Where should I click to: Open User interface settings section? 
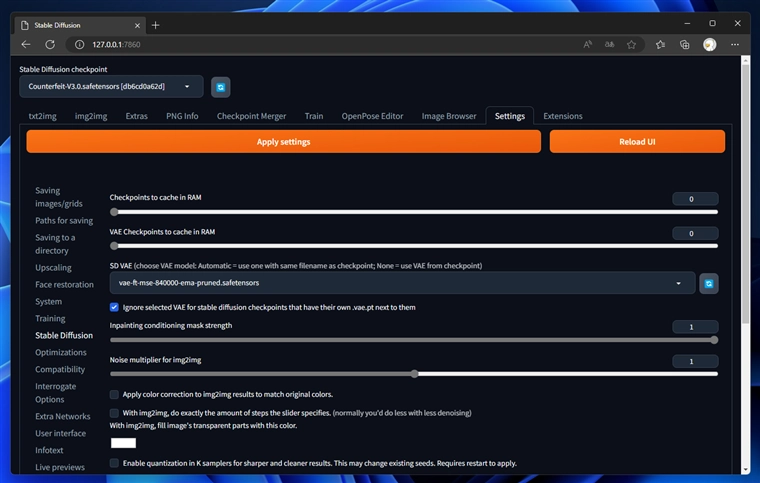(x=61, y=433)
